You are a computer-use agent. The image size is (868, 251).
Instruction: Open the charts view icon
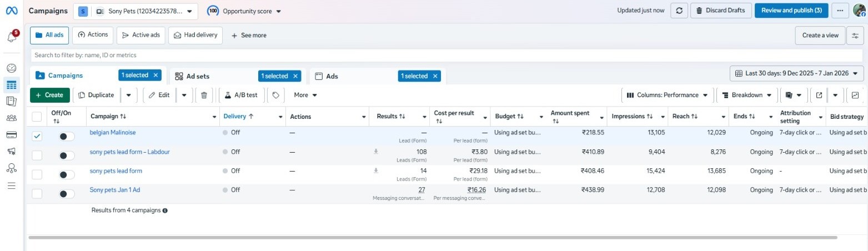click(x=855, y=95)
